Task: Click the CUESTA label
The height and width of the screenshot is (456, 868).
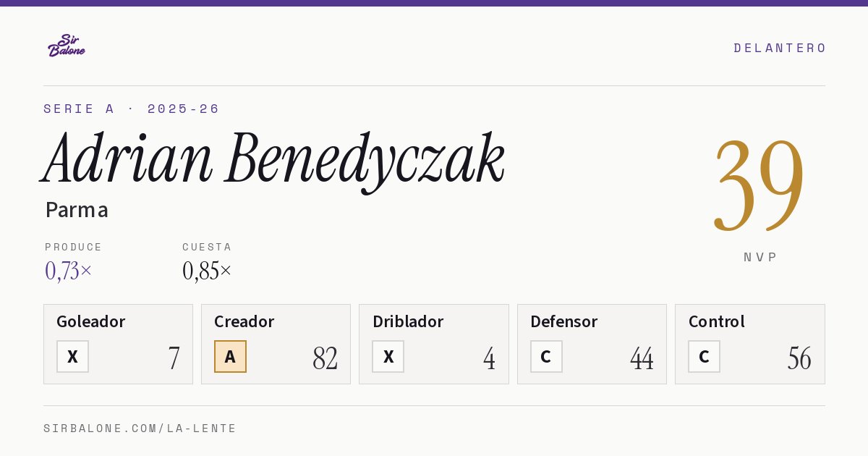Action: 207,247
